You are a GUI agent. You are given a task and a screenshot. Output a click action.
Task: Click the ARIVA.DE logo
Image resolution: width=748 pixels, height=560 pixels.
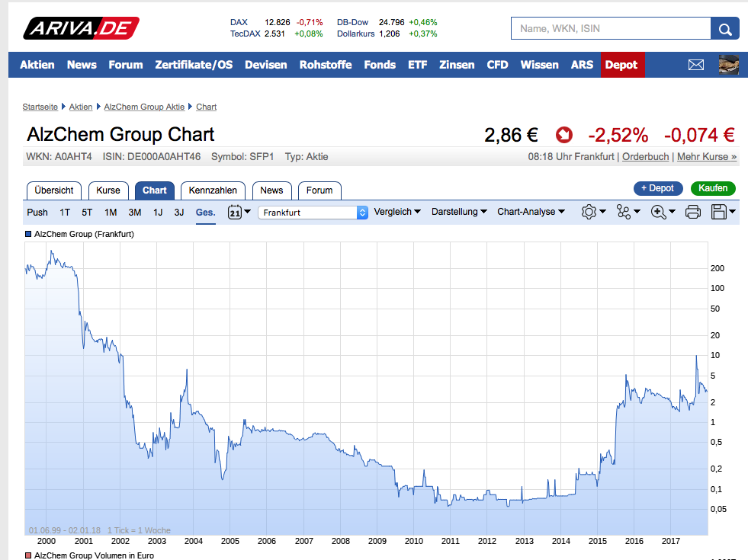pyautogui.click(x=81, y=29)
